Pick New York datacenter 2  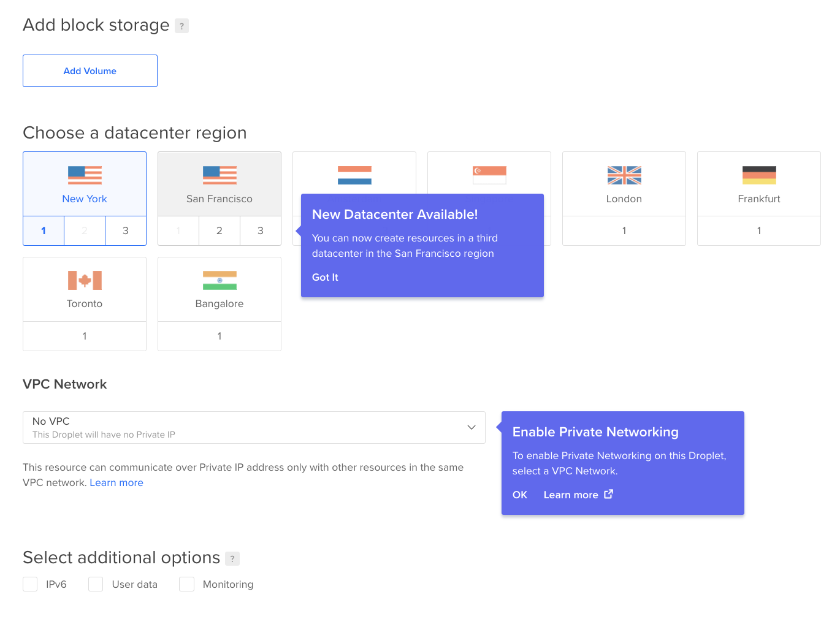pyautogui.click(x=85, y=231)
